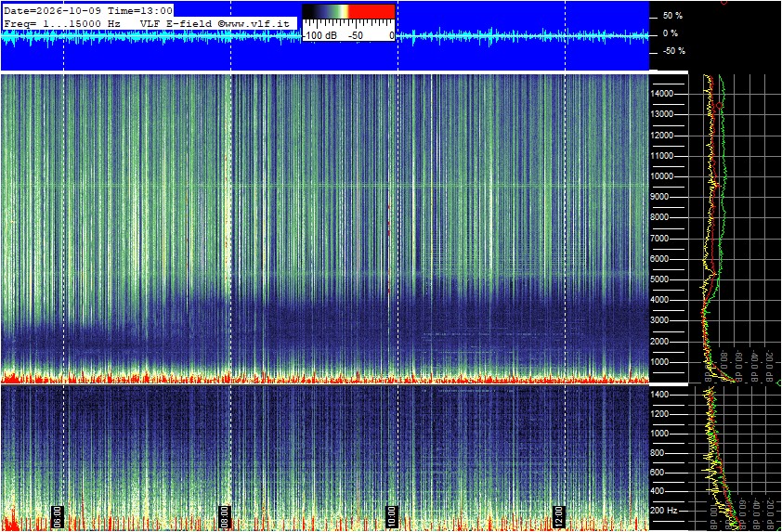The width and height of the screenshot is (782, 532).
Task: Click the 800 label on the lower axis
Action: coord(658,453)
